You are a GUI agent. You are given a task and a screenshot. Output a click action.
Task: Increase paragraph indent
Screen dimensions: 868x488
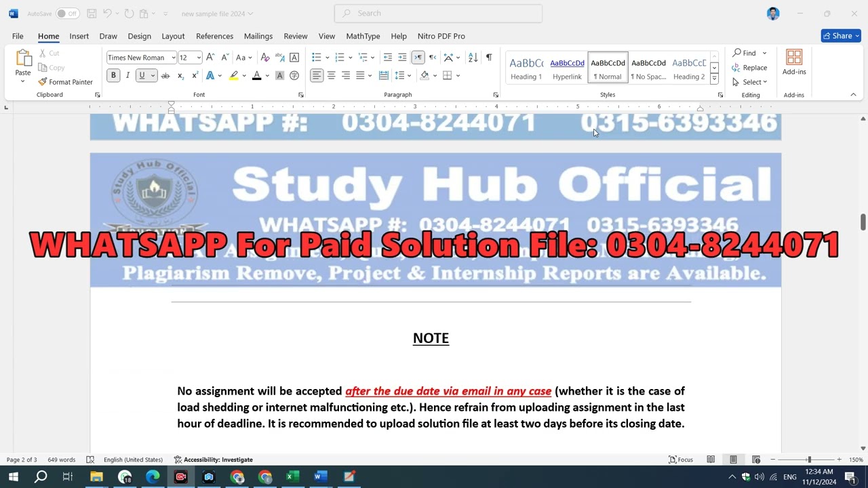pos(402,58)
